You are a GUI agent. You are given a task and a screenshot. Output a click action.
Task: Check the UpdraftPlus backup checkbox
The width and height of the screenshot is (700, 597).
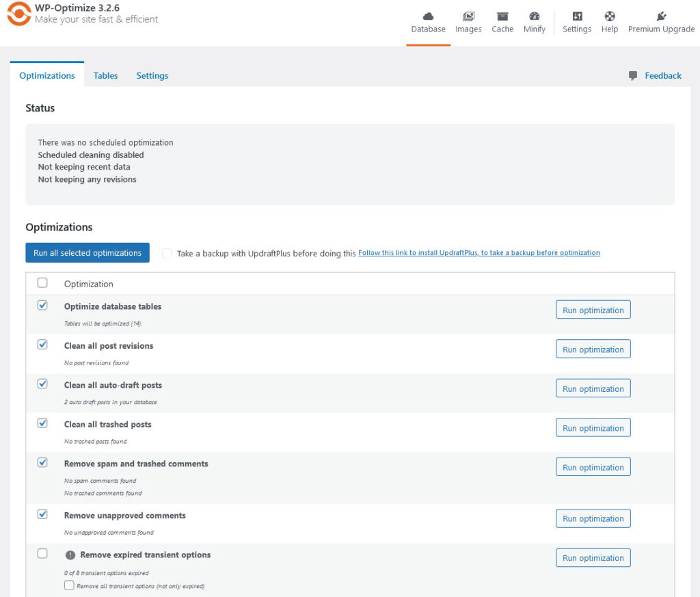tap(167, 253)
